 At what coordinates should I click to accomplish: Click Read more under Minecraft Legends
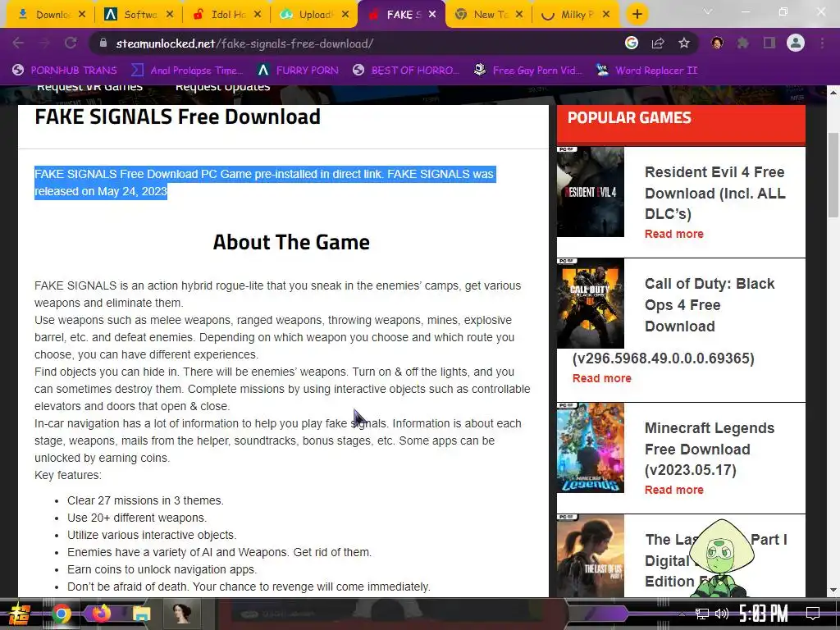tap(674, 490)
